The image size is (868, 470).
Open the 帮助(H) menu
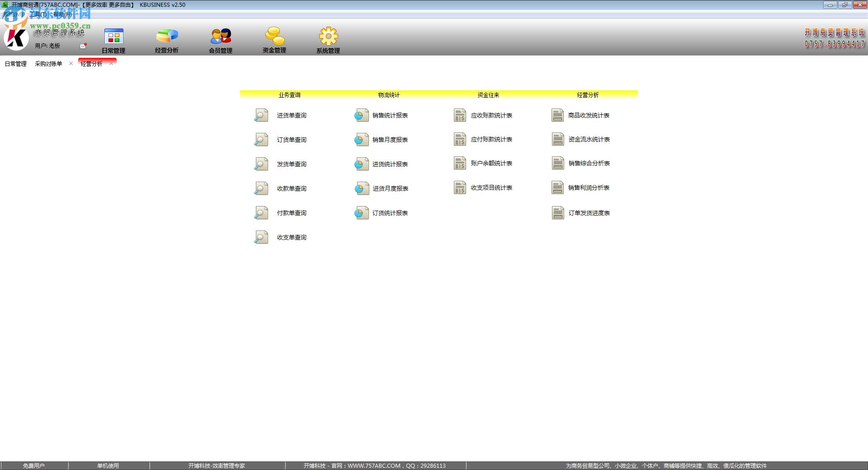click(x=62, y=14)
